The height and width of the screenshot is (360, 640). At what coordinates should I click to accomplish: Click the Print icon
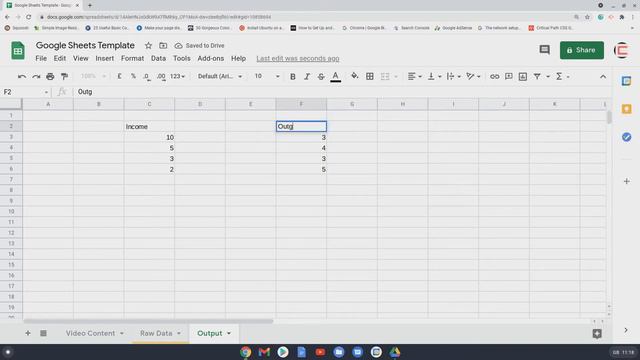tap(50, 76)
